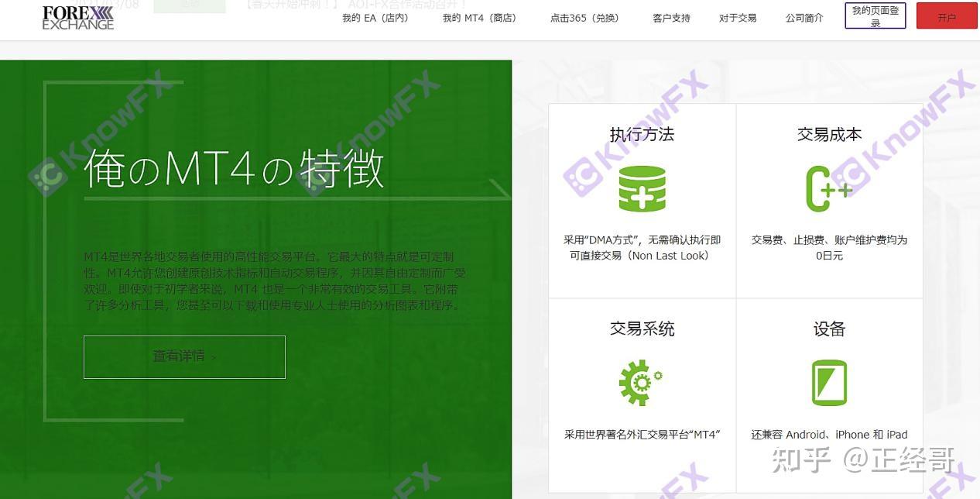Click the red 开户 button
Viewport: 980px width, 499px height.
[946, 15]
